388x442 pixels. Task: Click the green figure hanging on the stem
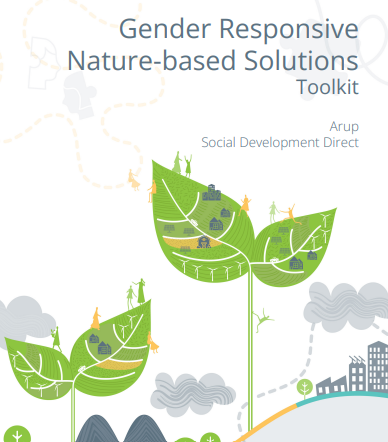pyautogui.click(x=263, y=320)
